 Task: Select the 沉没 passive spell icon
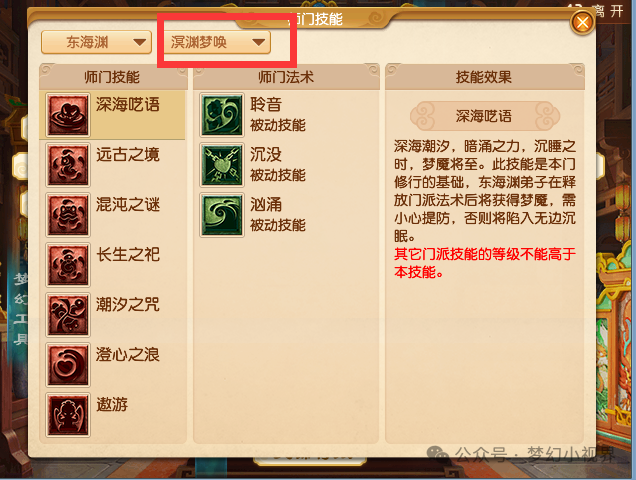[x=222, y=165]
